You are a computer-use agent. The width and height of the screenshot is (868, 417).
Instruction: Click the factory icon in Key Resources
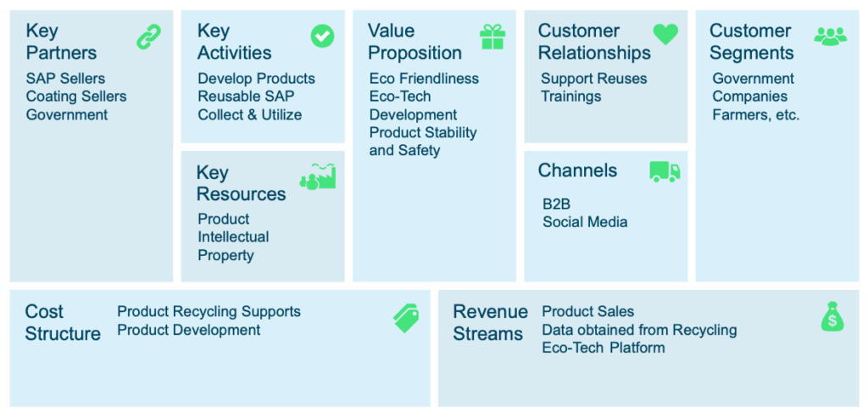pos(318,176)
